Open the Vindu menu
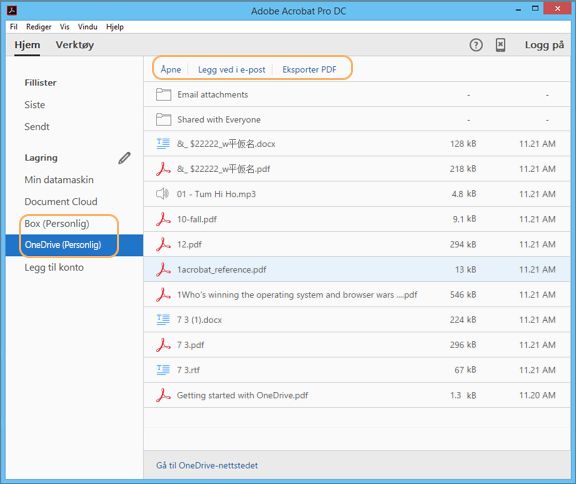Image resolution: width=576 pixels, height=484 pixels. 87,27
